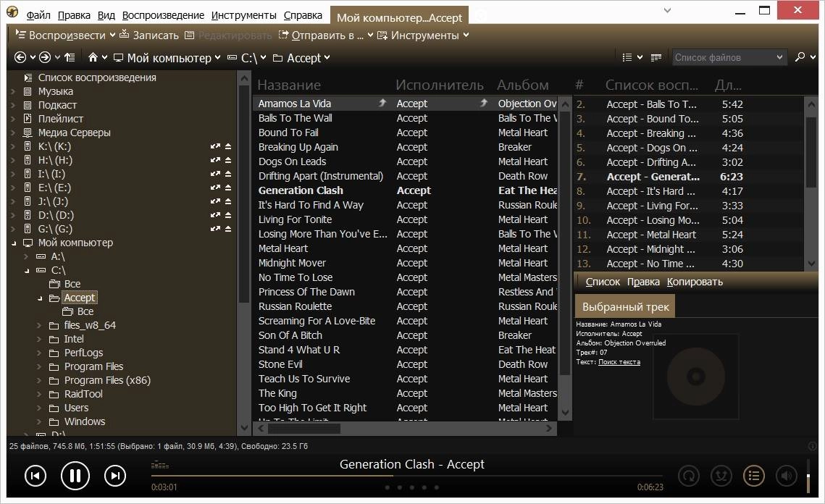The width and height of the screenshot is (825, 504).
Task: Go back with the left arrow button
Action: coord(20,57)
